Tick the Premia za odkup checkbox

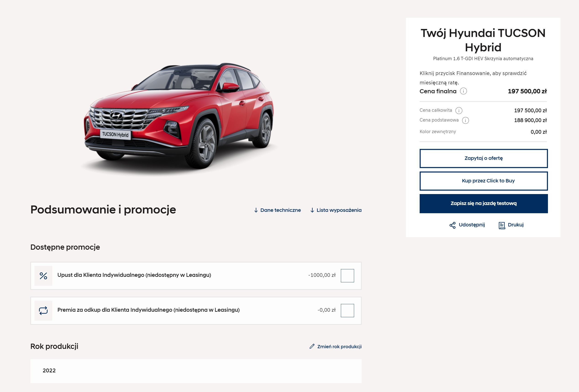(347, 310)
